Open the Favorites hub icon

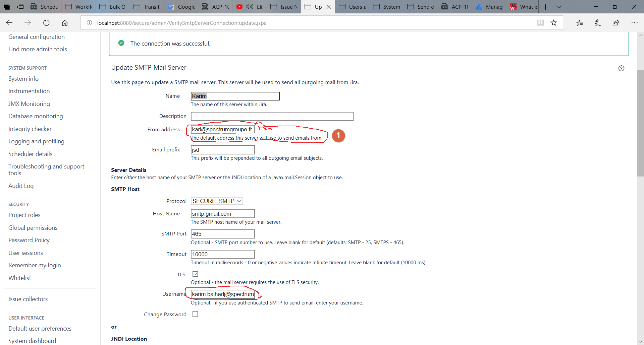(x=580, y=23)
